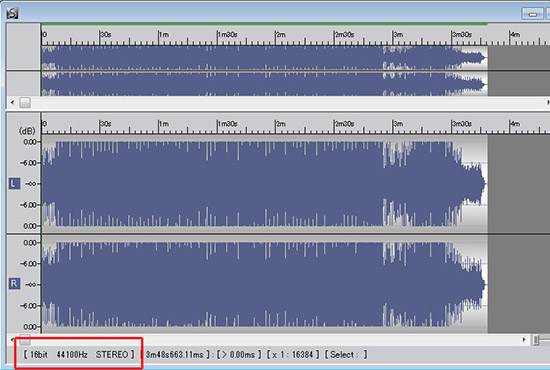Screen dimensions: 550x370
Task: Click the 16bit 44100Hz STEREO status field
Action: click(79, 355)
